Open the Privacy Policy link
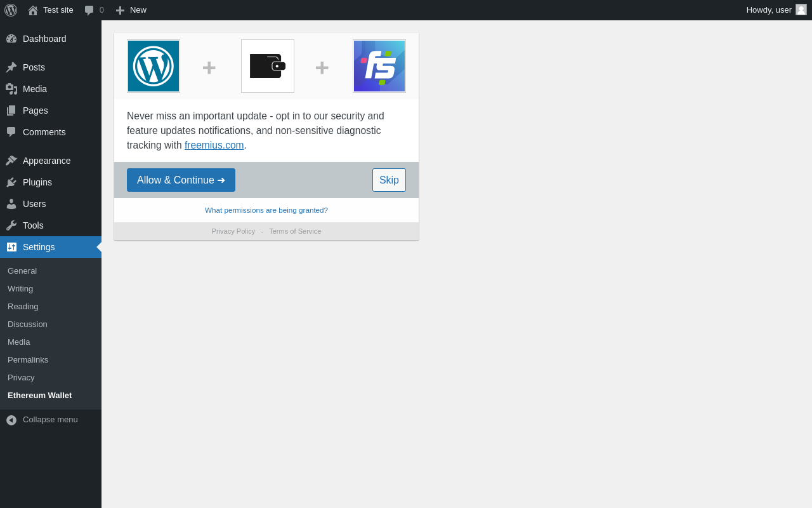Image resolution: width=812 pixels, height=508 pixels. [233, 231]
